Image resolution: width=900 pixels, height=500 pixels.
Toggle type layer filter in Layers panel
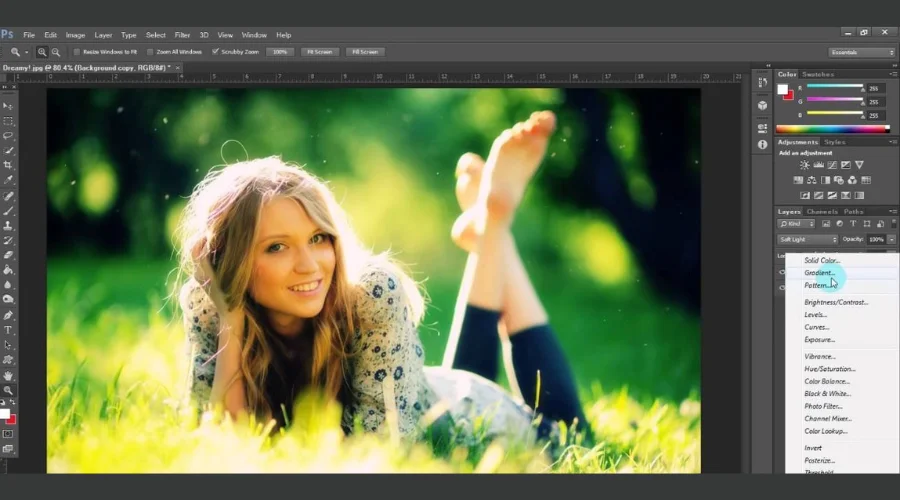tap(853, 224)
